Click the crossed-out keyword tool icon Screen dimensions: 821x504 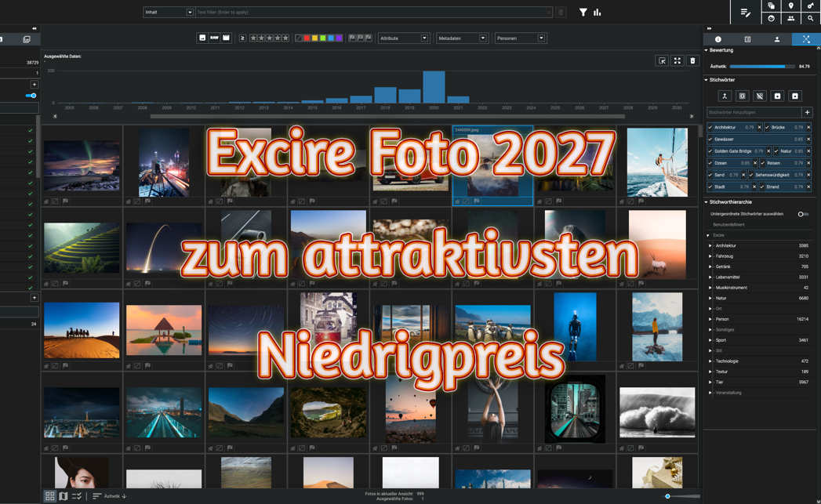[759, 96]
